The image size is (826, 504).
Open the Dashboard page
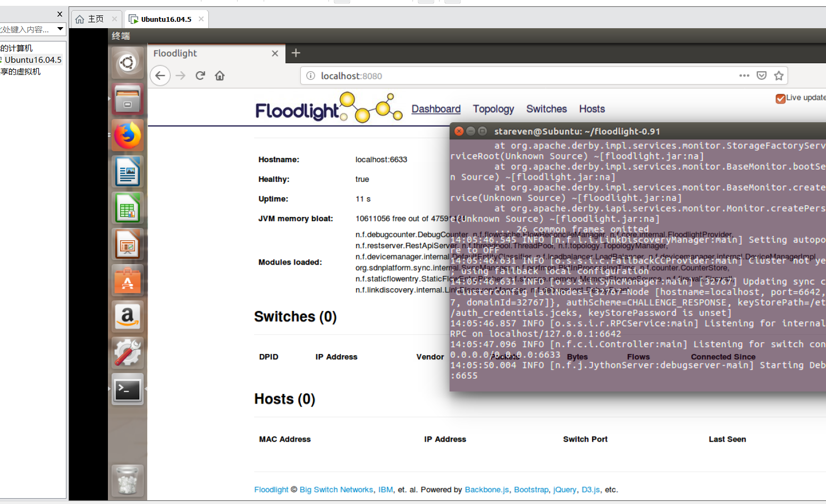coord(436,109)
